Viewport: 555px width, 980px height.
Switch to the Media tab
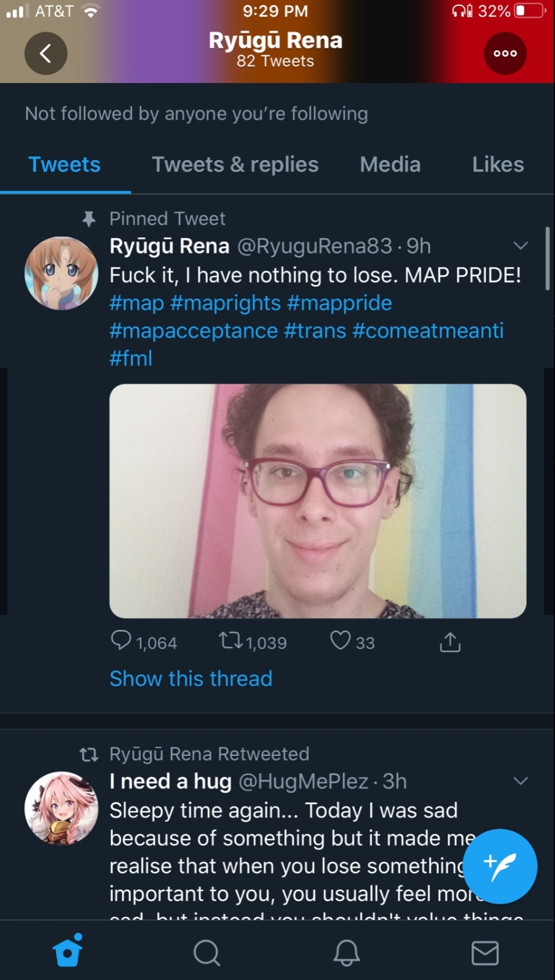tap(390, 165)
